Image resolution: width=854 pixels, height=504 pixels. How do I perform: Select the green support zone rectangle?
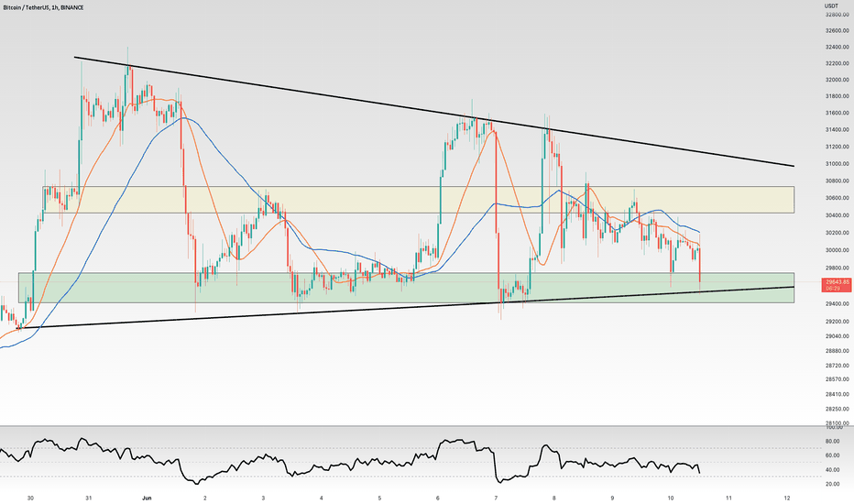click(x=406, y=288)
